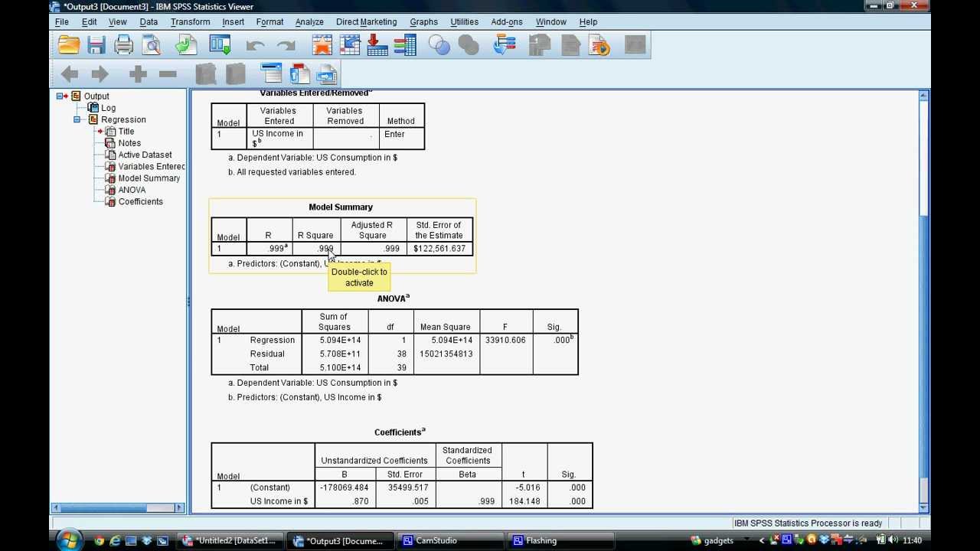The width and height of the screenshot is (980, 551).
Task: Click the Std. Error value $122,561.637
Action: click(x=439, y=249)
